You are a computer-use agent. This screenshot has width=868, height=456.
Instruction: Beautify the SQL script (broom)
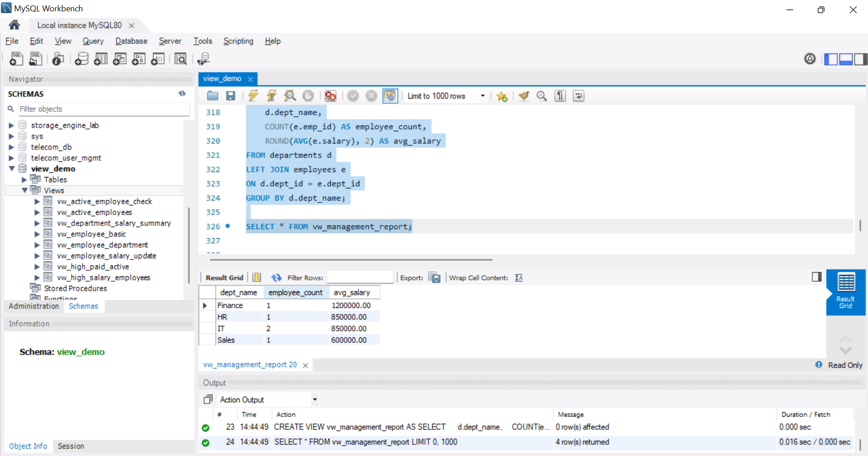(524, 96)
